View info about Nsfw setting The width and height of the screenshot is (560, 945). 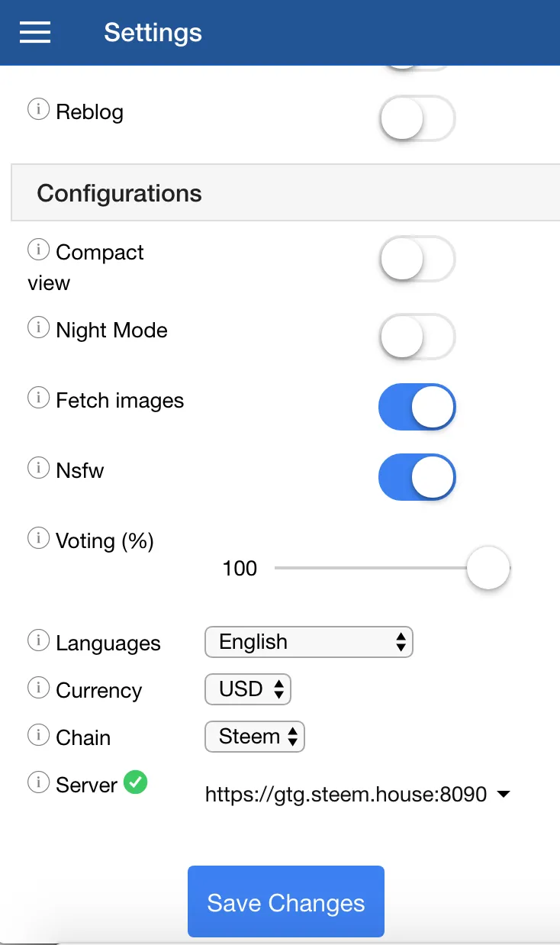[38, 468]
